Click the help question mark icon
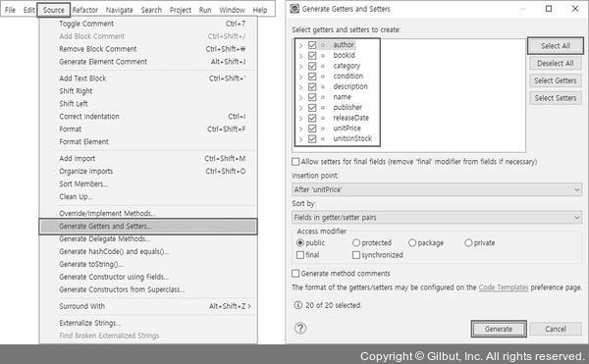The height and width of the screenshot is (364, 589). tap(300, 329)
